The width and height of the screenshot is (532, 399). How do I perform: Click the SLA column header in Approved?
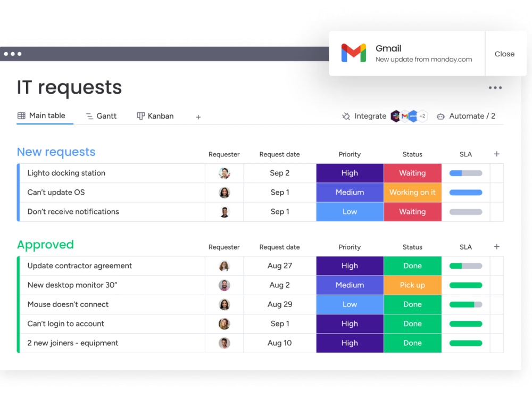[465, 247]
